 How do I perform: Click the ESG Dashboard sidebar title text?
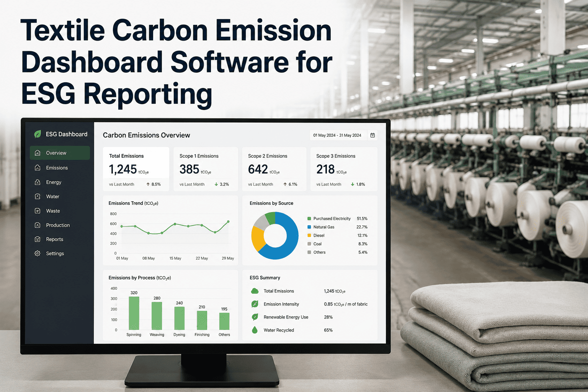coord(67,134)
